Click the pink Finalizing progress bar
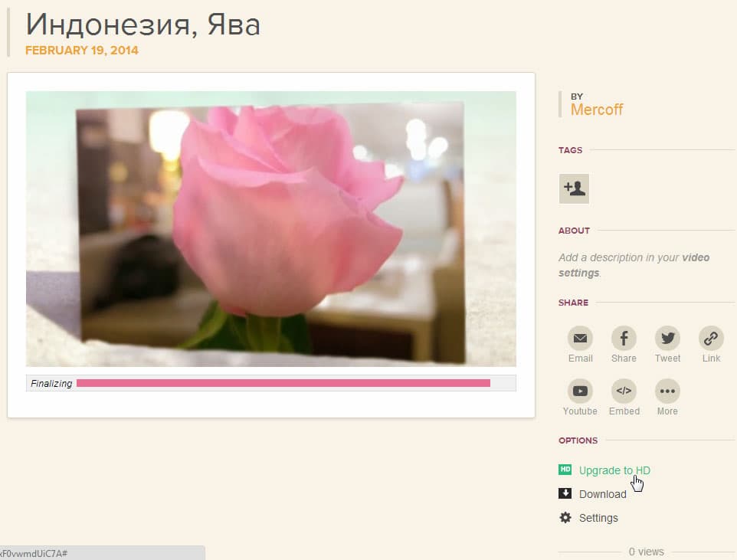This screenshot has height=560, width=737. tap(283, 383)
